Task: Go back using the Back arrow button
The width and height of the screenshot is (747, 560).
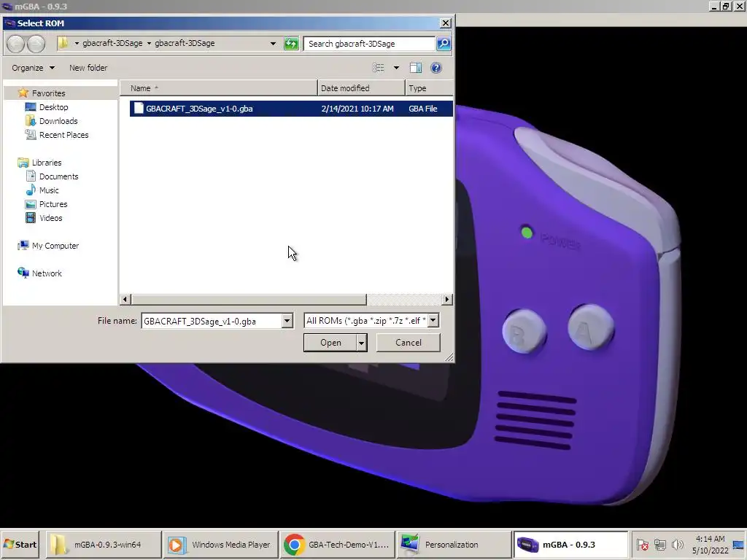Action: pos(16,44)
